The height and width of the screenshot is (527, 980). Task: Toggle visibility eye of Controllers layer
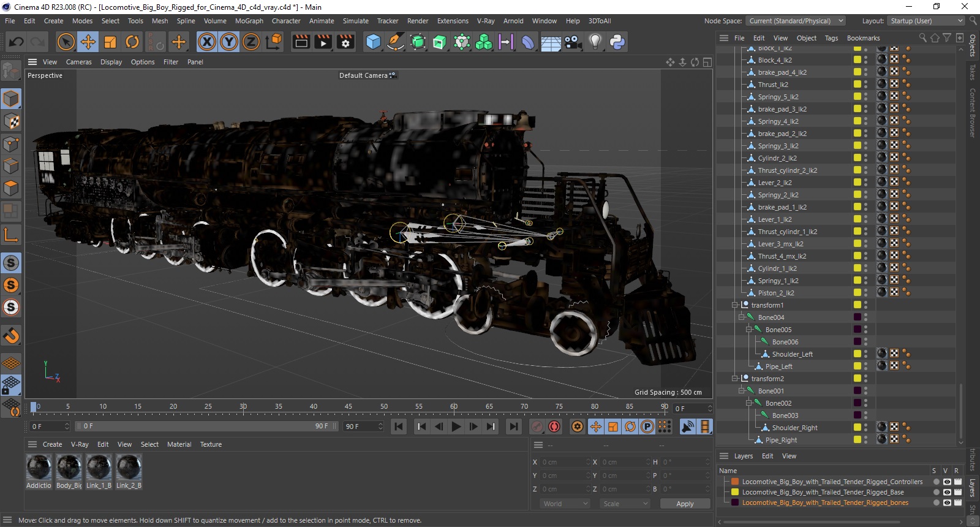point(947,482)
